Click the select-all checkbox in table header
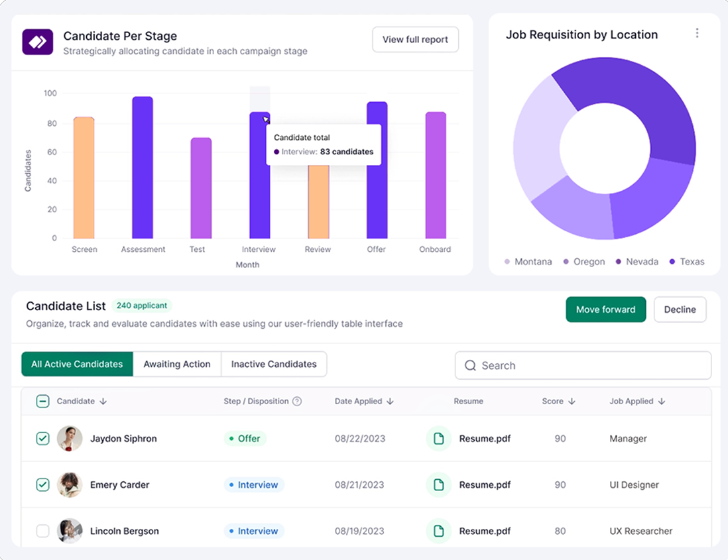The image size is (728, 560). tap(43, 402)
